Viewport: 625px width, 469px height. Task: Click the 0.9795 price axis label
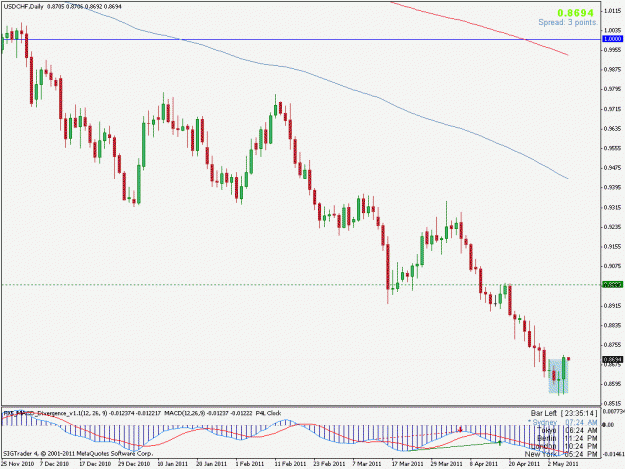click(x=613, y=89)
